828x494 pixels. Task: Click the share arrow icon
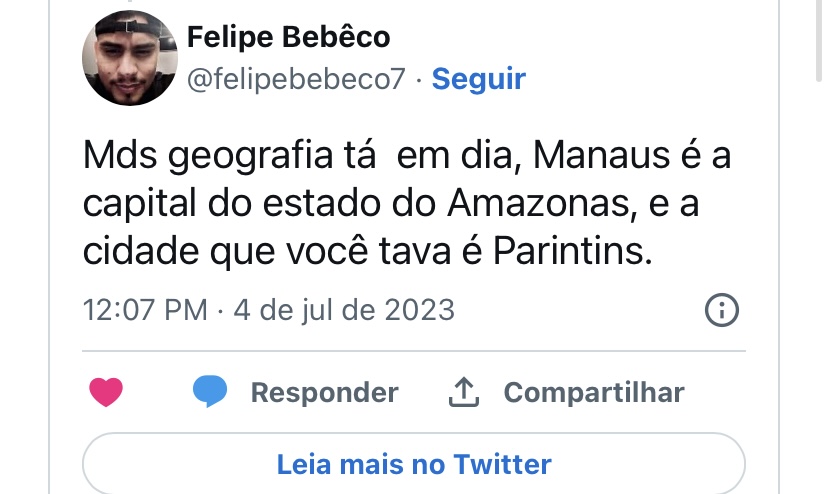(x=463, y=393)
